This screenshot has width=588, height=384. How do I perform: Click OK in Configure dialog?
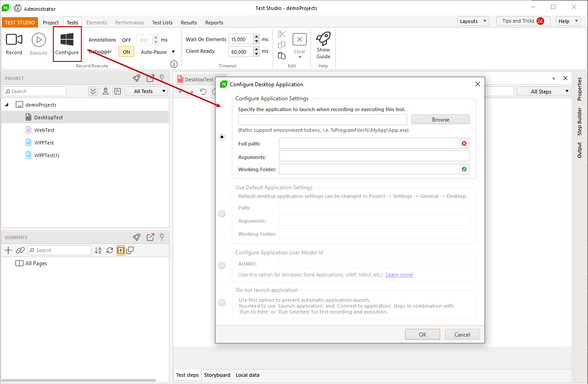point(423,335)
